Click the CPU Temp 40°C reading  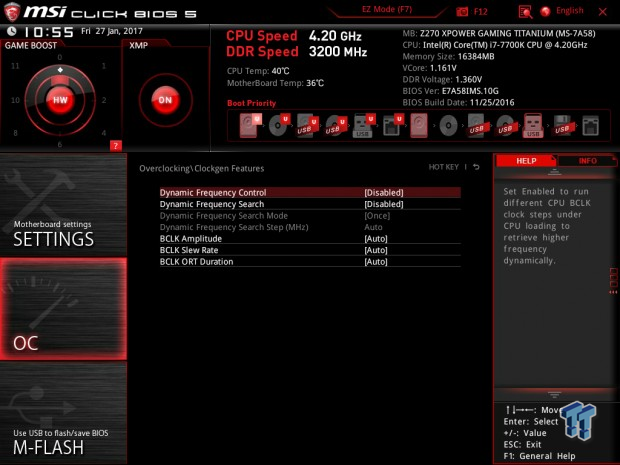click(x=258, y=71)
